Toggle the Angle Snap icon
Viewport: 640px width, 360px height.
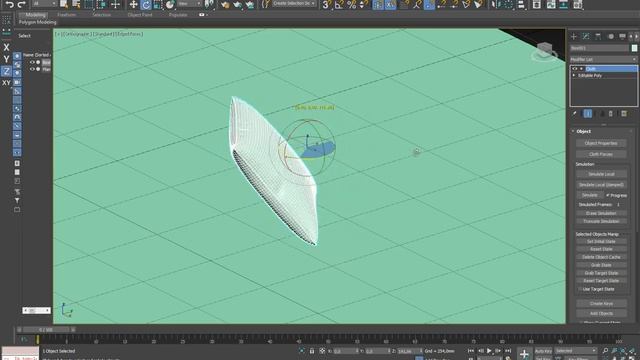coord(339,4)
